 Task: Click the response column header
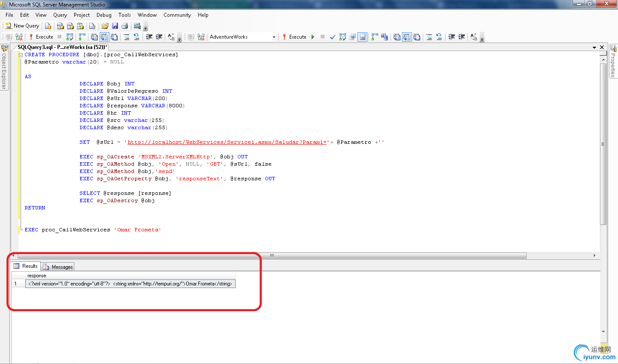tap(130, 276)
